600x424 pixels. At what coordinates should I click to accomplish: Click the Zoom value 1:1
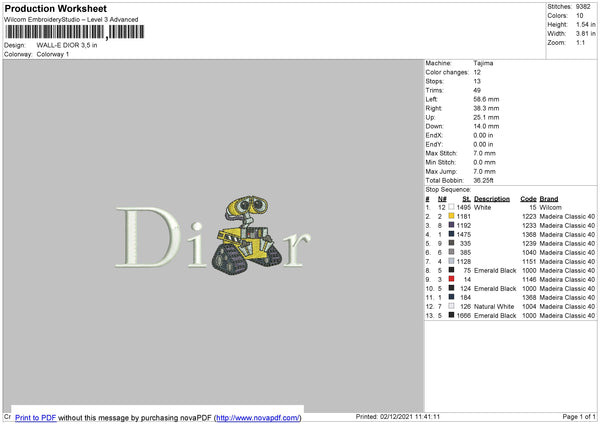[x=580, y=42]
